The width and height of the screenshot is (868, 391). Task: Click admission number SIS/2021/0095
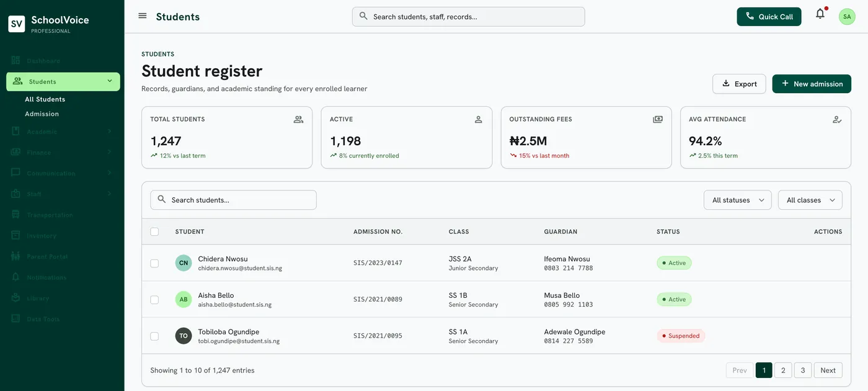(x=378, y=336)
